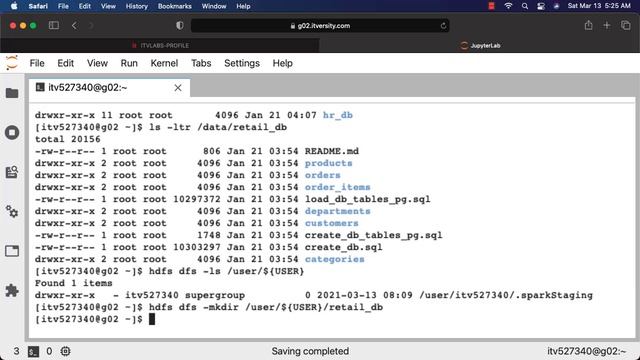The image size is (640, 360).
Task: Open JupyterLab Tabs menu
Action: [201, 63]
